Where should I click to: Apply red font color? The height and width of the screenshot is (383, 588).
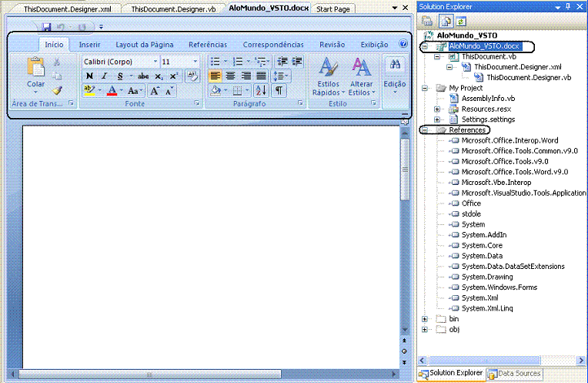click(x=112, y=90)
